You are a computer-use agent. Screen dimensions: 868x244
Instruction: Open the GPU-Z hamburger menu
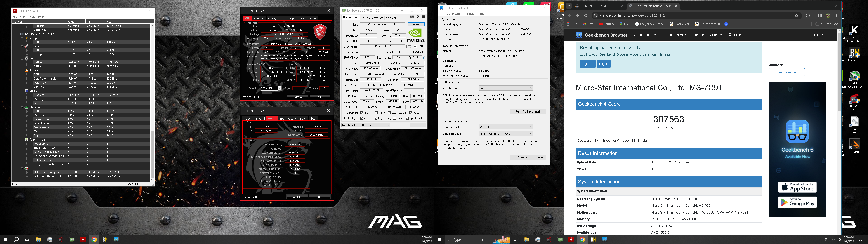click(424, 16)
